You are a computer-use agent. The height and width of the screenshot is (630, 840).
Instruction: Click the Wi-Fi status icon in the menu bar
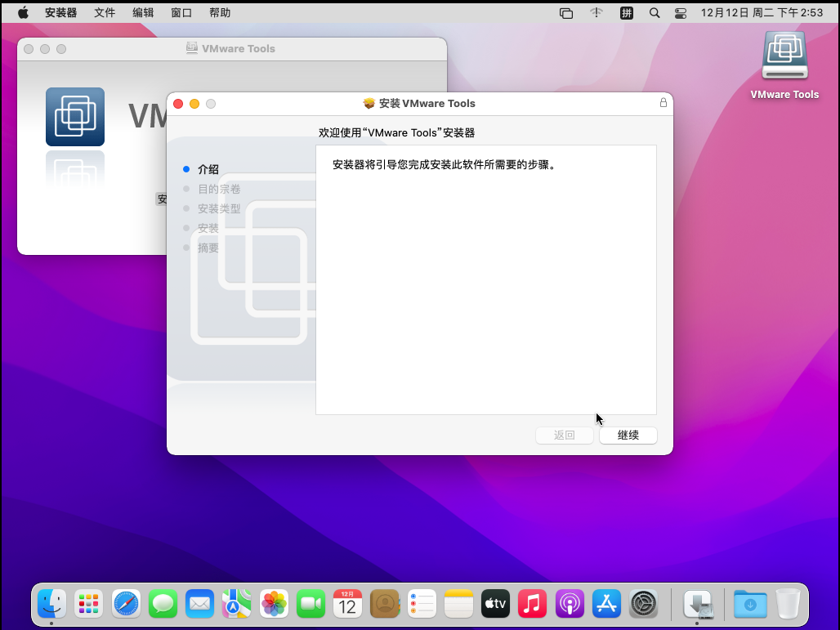pos(596,13)
